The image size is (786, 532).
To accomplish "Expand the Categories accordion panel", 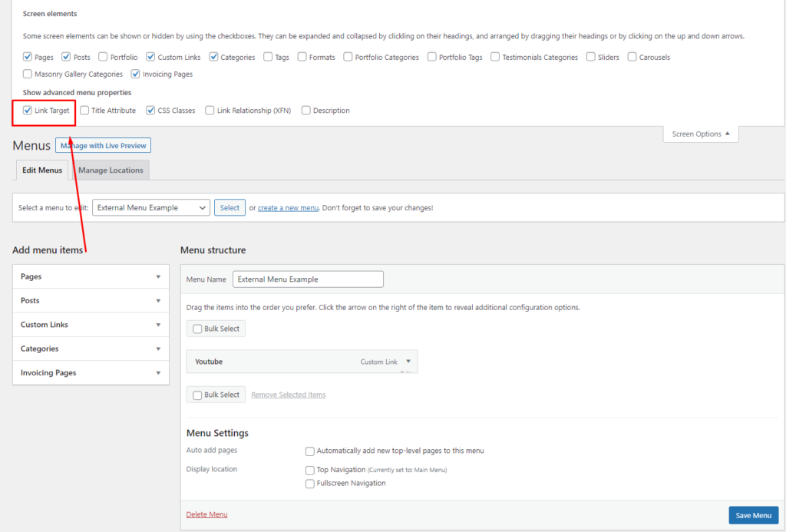I will point(91,349).
